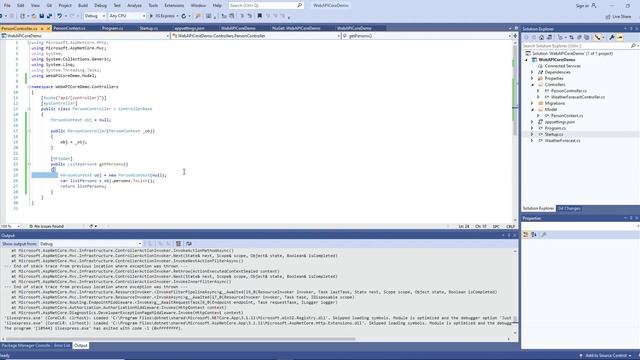The image size is (640, 360).
Task: Open the Debug configuration dropdown
Action: [95, 16]
